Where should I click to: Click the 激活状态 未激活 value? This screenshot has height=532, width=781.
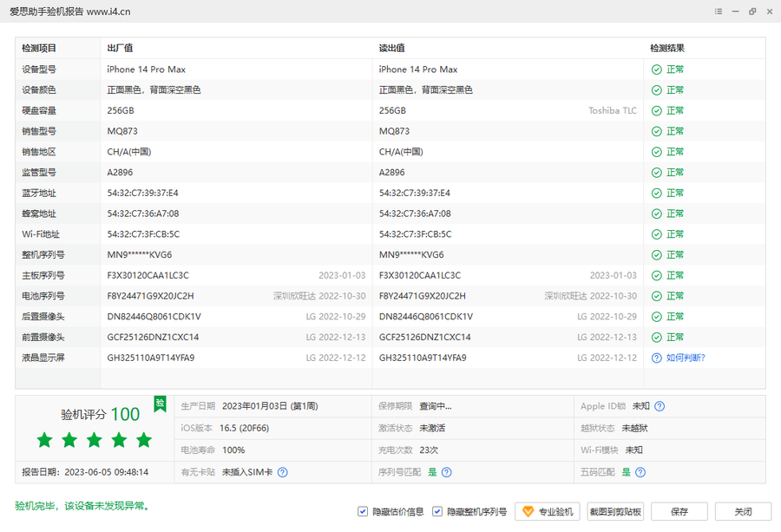pyautogui.click(x=432, y=429)
